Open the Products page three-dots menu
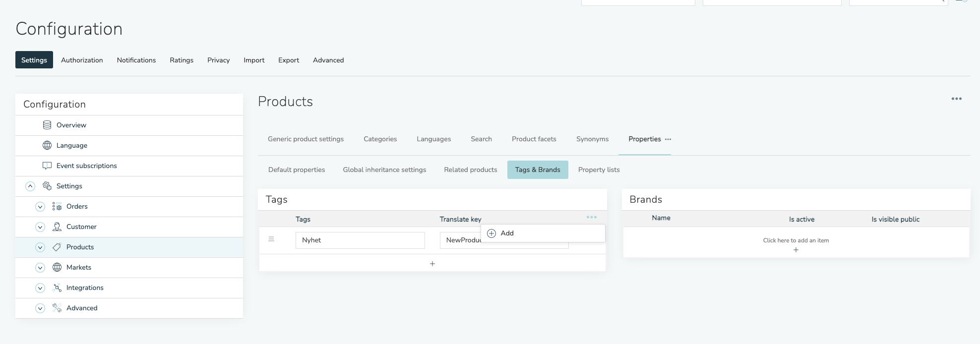The height and width of the screenshot is (344, 980). (957, 99)
